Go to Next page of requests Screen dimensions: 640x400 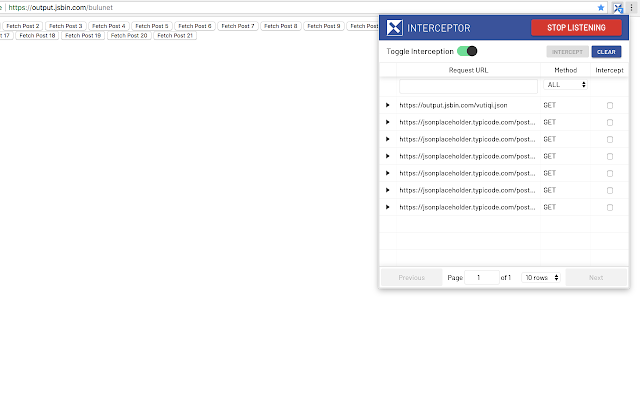coord(596,278)
